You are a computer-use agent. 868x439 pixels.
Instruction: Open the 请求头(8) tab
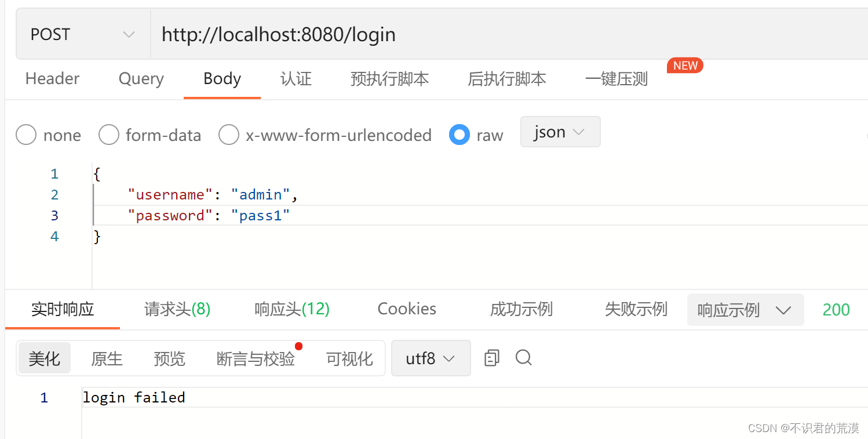coord(177,309)
